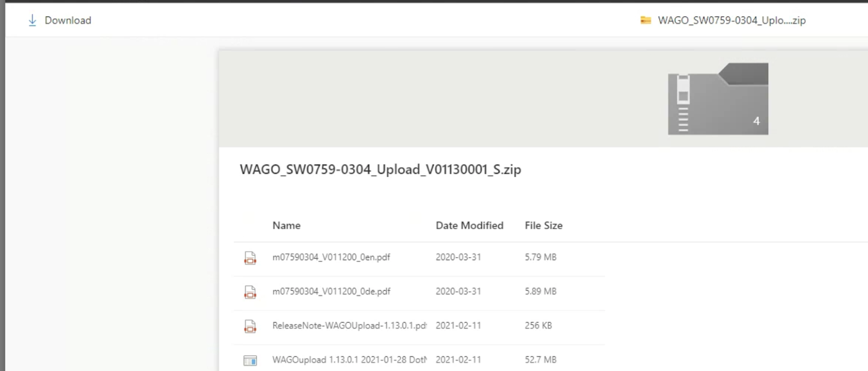Image resolution: width=868 pixels, height=371 pixels.
Task: Click the 5.79 MB file size
Action: click(540, 257)
